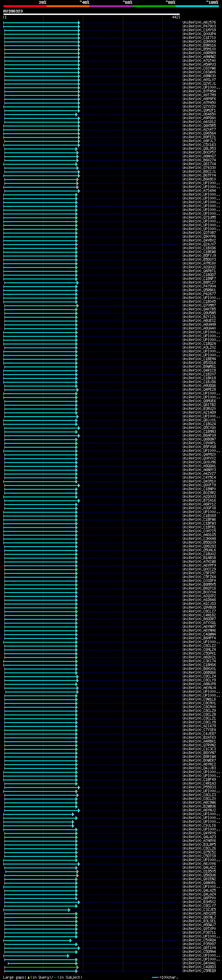Viewport: 222px width, 980px height.
Task: Open hit UniRef100_C1MYS9
Action: pos(199,30)
